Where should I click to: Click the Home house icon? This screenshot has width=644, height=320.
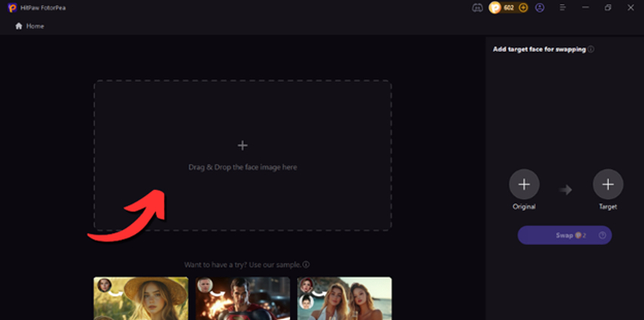19,26
